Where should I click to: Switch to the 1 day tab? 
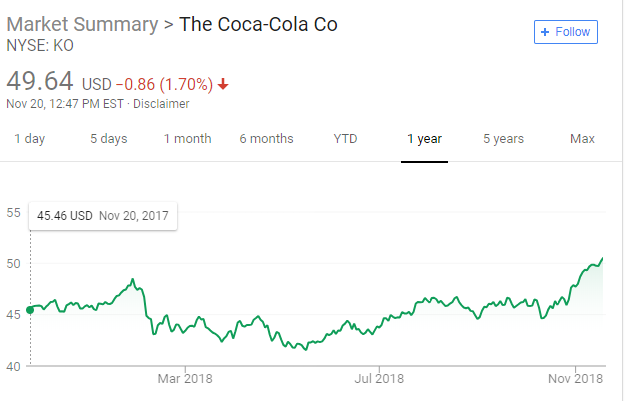tap(30, 139)
